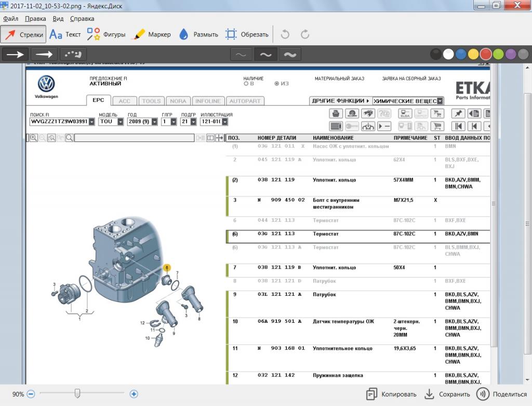This screenshot has height=406, width=532.
Task: Click the undo arrow icon
Action: 285,34
